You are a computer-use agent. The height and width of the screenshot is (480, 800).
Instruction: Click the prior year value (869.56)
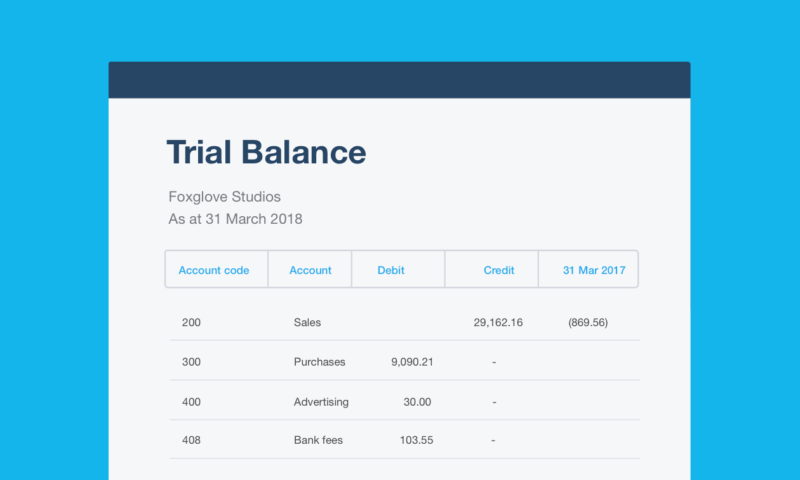point(587,323)
